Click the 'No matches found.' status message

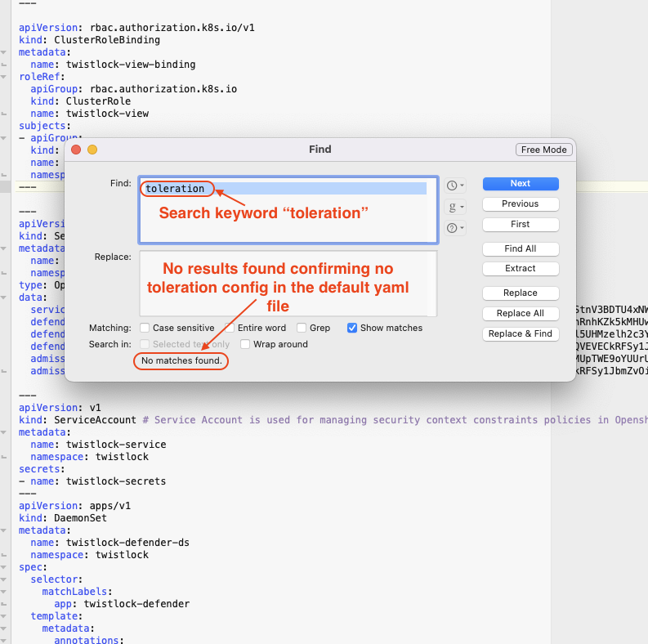[x=181, y=360]
